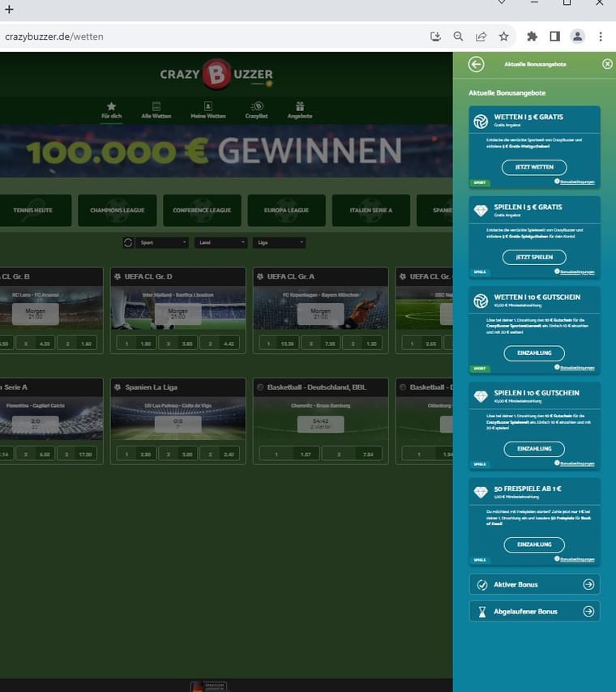Click diamond icon on Spielen 5 € Gratis
Image resolution: width=616 pixels, height=692 pixels.
[481, 211]
